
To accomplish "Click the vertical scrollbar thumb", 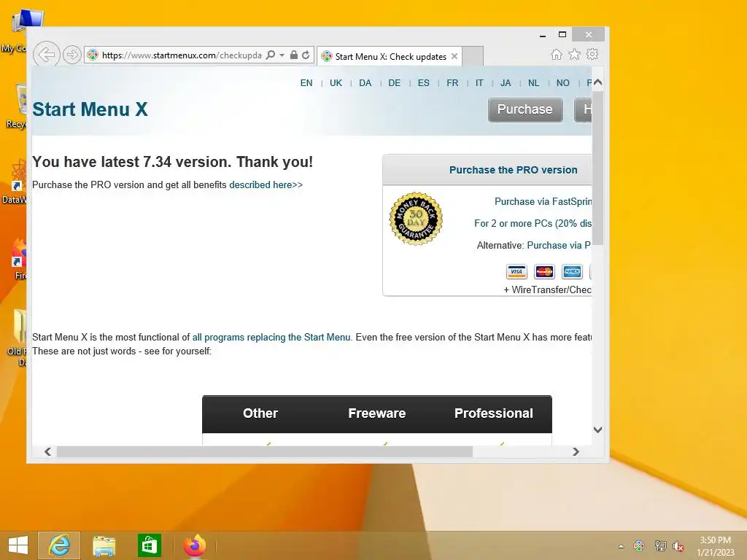I will [598, 168].
